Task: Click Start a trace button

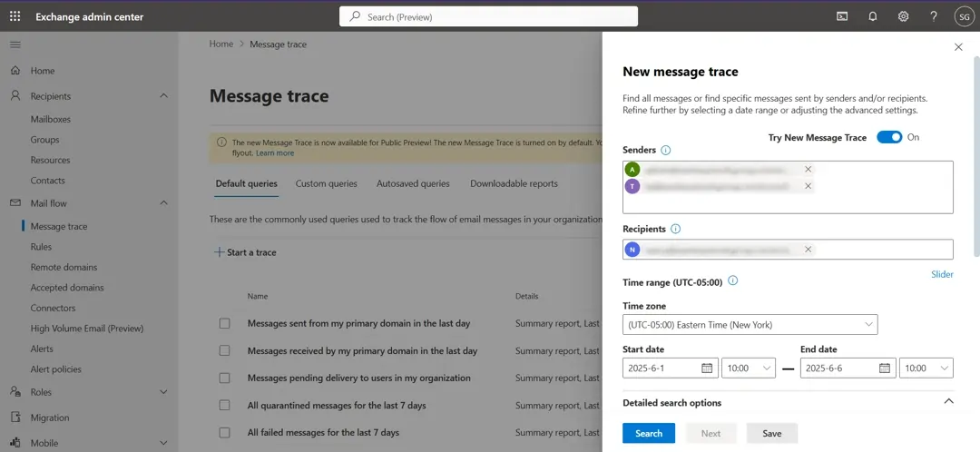Action: point(245,252)
